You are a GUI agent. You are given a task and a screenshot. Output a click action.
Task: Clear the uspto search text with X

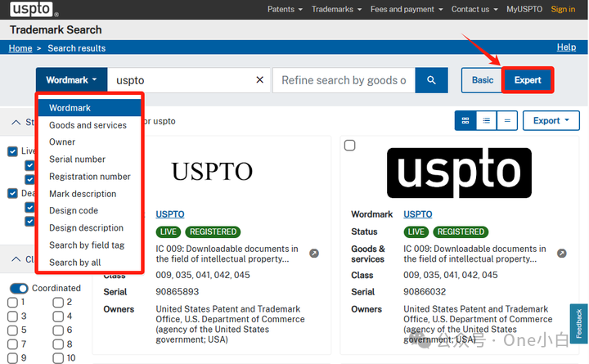pyautogui.click(x=259, y=80)
